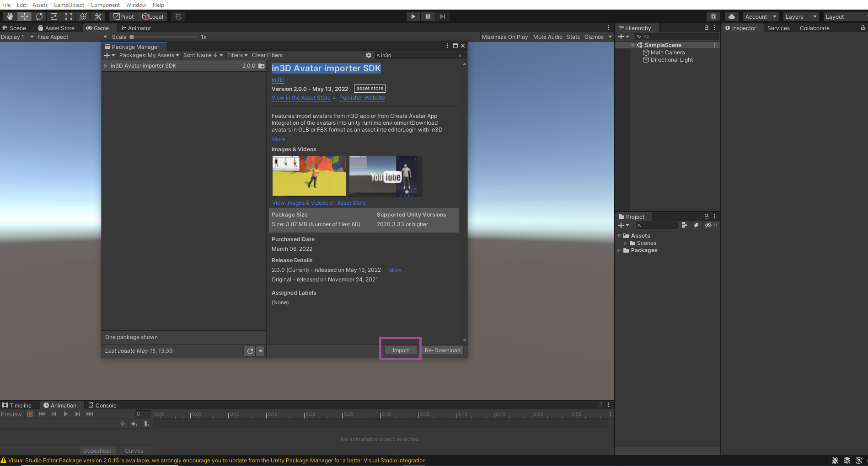Viewport: 868px width, 466px height.
Task: Open the Window menu
Action: coord(136,5)
